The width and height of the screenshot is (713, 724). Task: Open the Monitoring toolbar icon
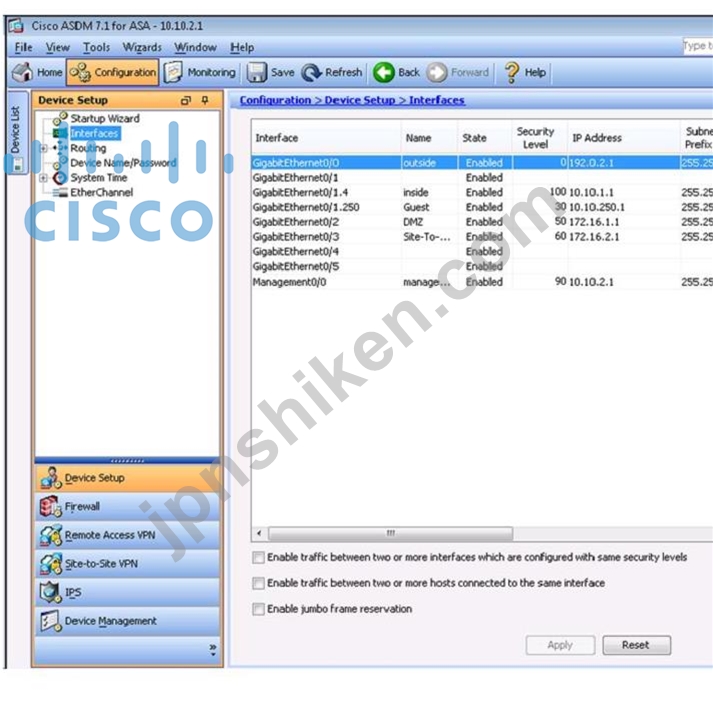[x=173, y=72]
